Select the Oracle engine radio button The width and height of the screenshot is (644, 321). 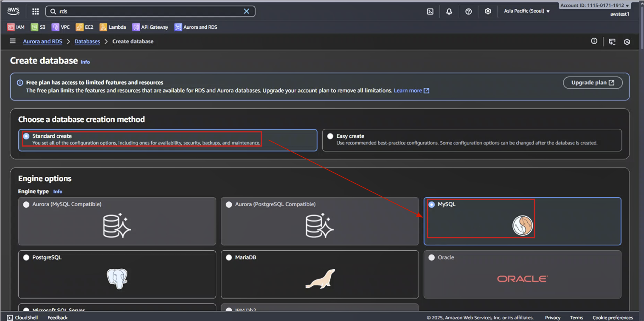(x=432, y=257)
